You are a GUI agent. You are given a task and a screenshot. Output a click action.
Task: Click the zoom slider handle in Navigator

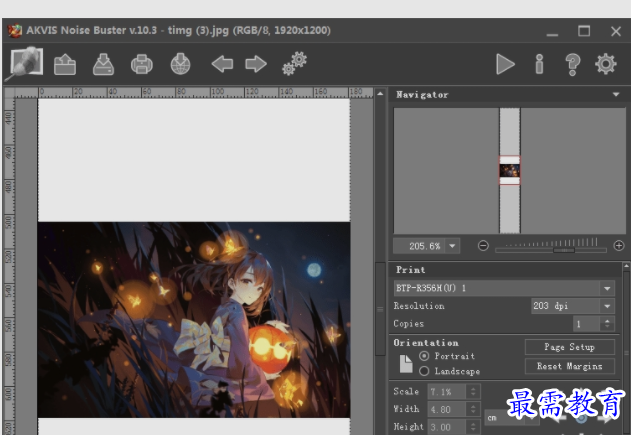click(564, 250)
